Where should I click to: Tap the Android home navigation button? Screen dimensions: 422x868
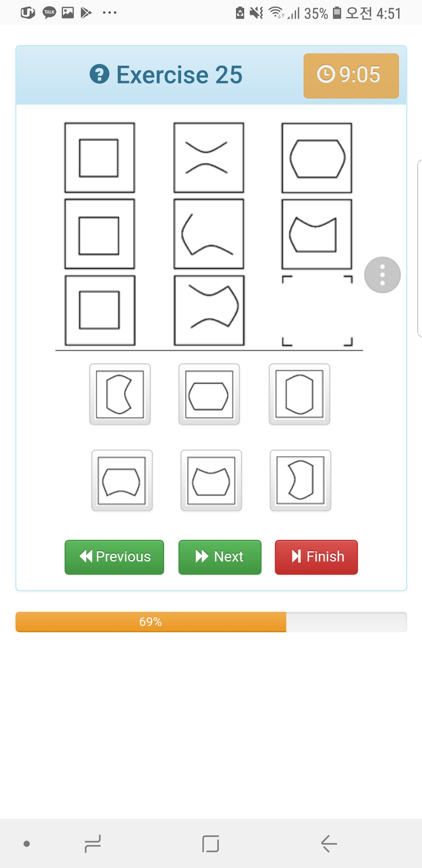pyautogui.click(x=211, y=843)
